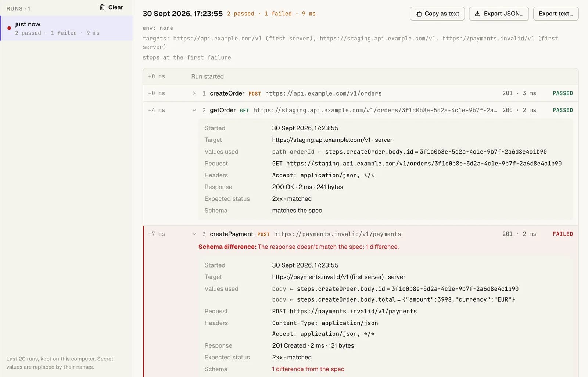Click the run timestamp heading '30 Sept 2026, 17:23:55'

pos(183,14)
